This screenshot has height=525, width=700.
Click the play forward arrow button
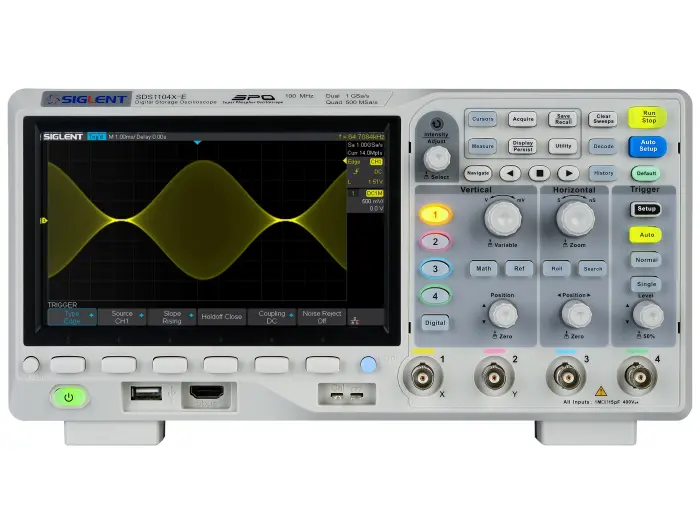pos(568,173)
